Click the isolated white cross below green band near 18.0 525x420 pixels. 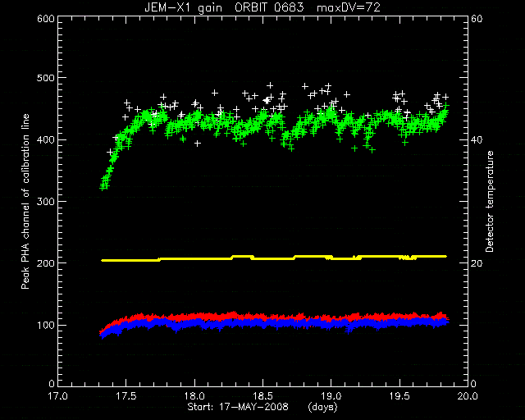point(198,144)
